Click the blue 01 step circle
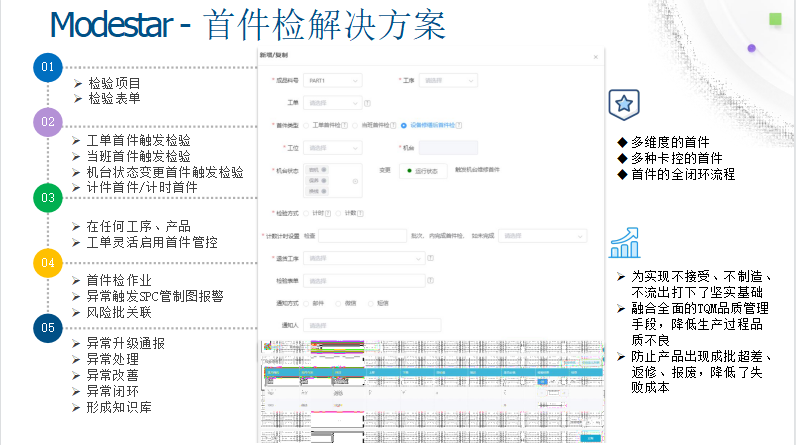Image resolution: width=796 pixels, height=445 pixels. (48, 67)
